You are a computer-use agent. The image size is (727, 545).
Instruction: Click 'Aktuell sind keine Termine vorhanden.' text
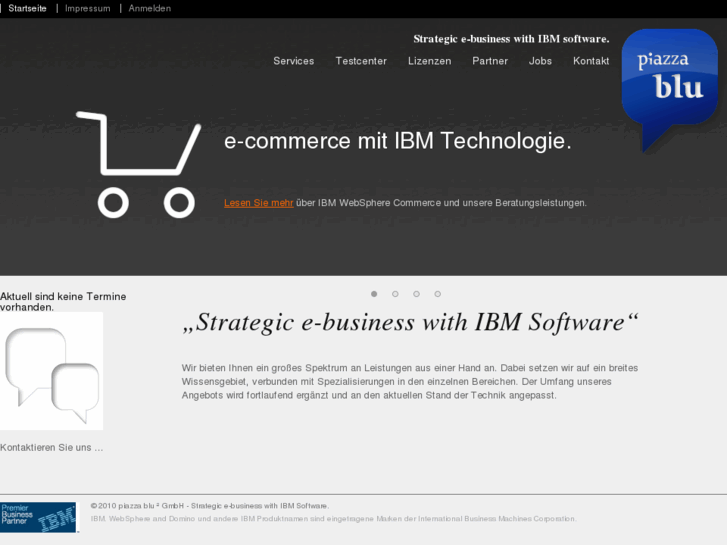tap(63, 301)
